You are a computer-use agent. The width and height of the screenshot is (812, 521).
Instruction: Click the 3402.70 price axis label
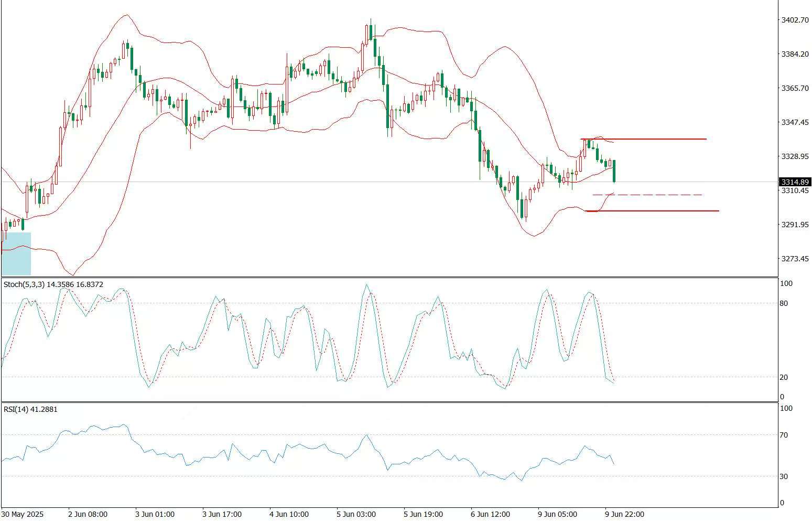[x=795, y=20]
